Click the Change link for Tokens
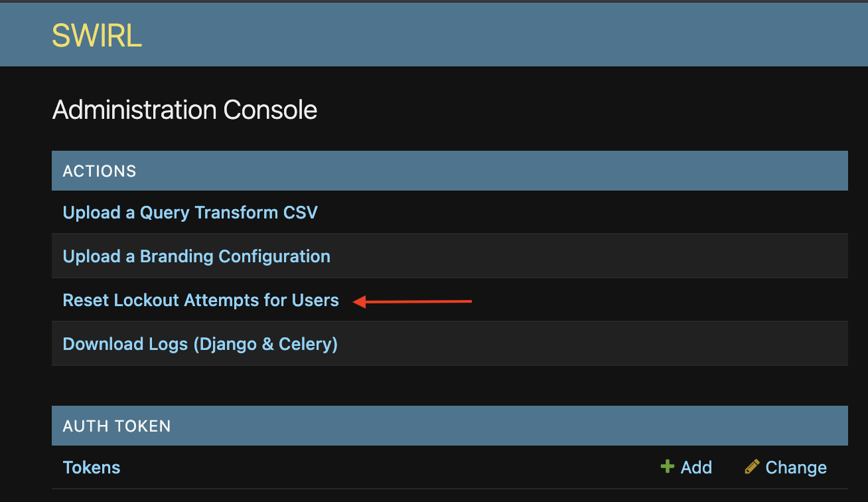The image size is (868, 502). point(796,467)
